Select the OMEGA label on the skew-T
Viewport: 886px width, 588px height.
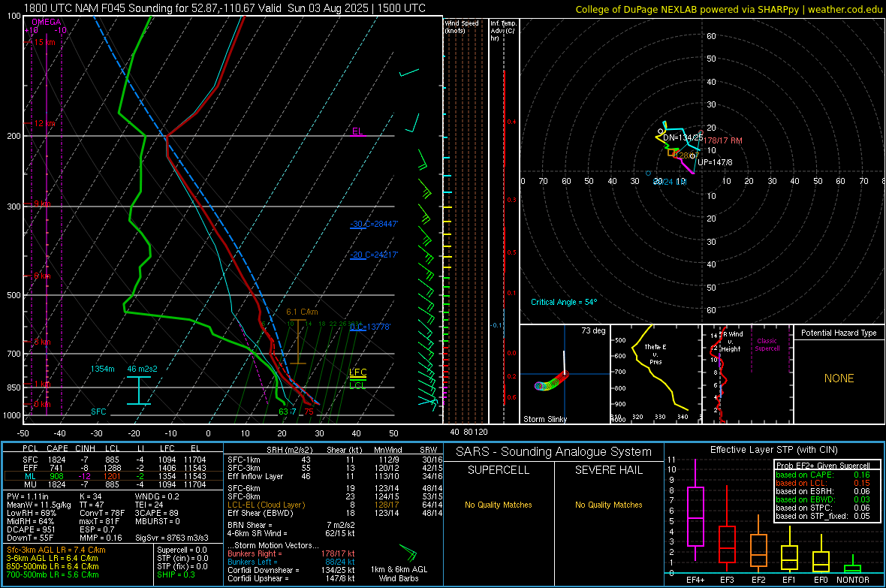[x=47, y=22]
